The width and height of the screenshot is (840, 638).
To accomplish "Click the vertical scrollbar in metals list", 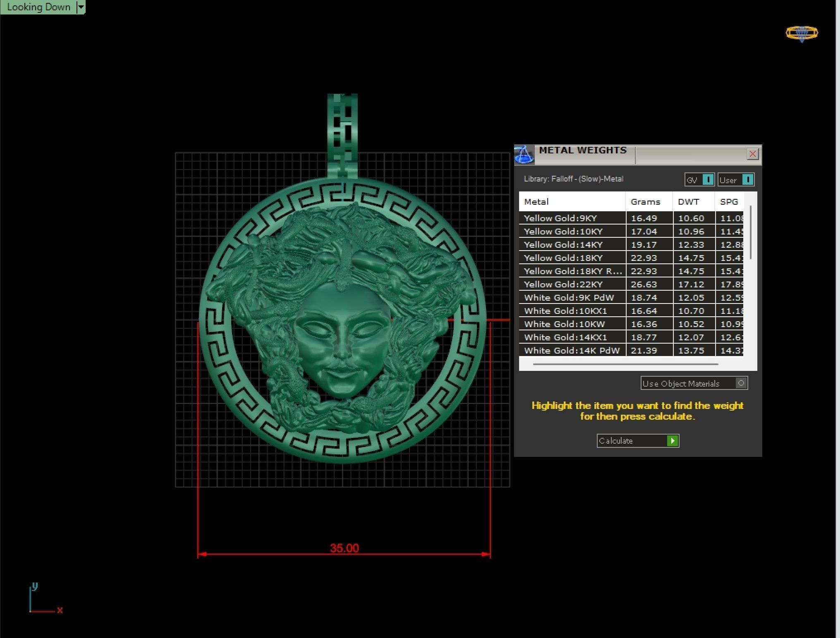I will [x=750, y=232].
